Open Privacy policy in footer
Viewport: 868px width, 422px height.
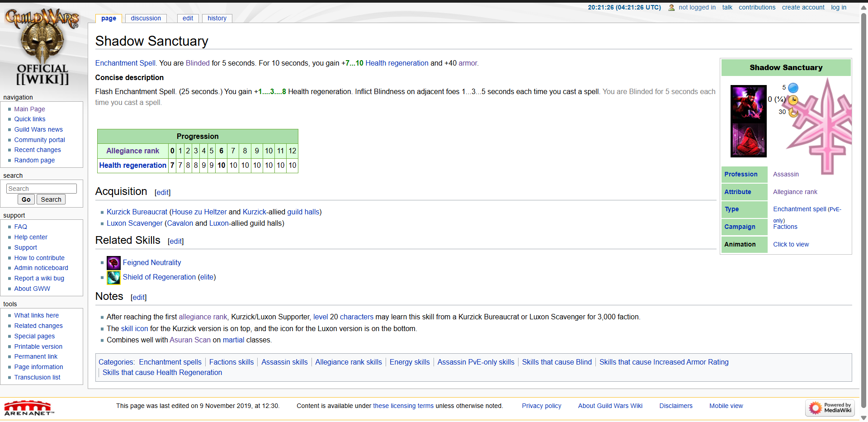tap(541, 406)
